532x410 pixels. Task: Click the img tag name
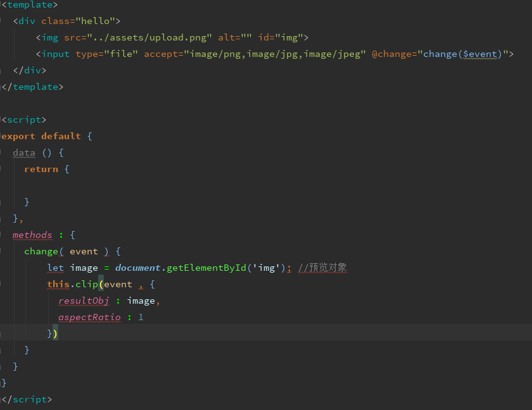[49, 37]
